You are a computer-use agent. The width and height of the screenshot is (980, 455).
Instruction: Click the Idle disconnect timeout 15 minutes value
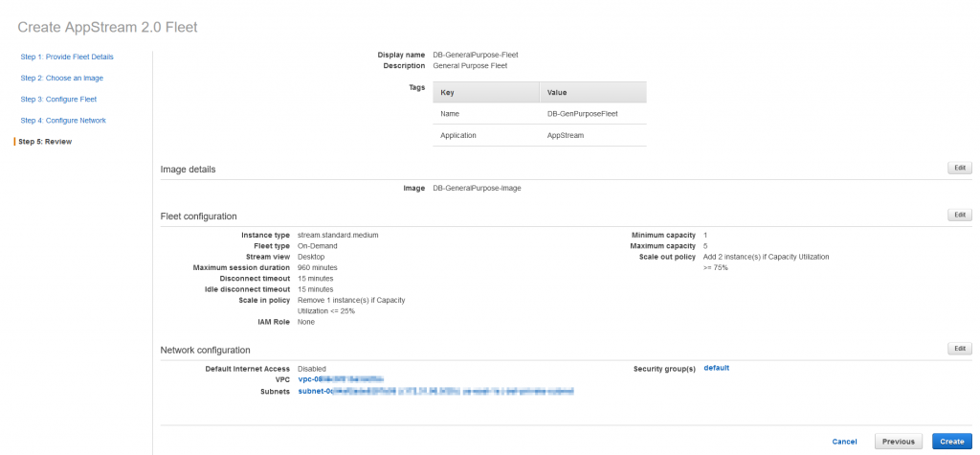pyautogui.click(x=316, y=289)
